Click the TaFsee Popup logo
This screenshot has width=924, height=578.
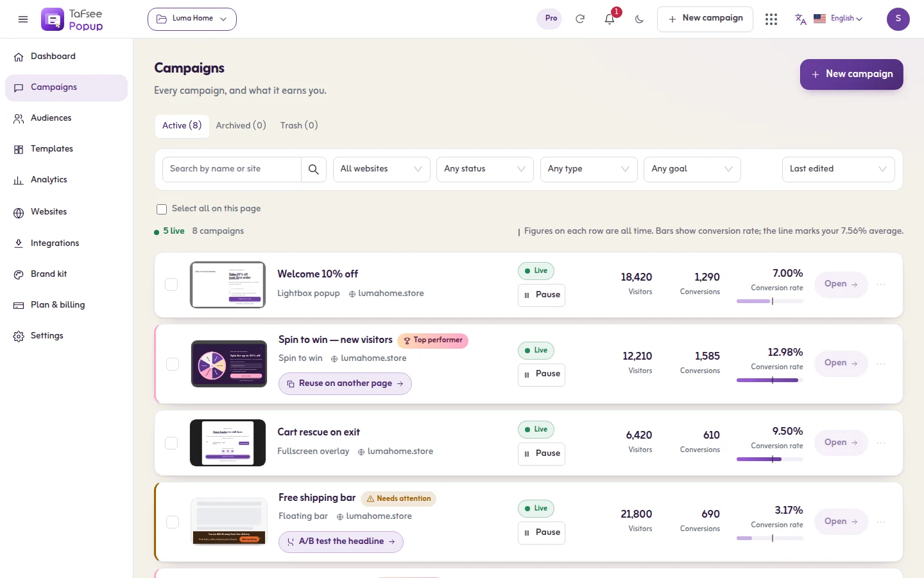(x=72, y=19)
